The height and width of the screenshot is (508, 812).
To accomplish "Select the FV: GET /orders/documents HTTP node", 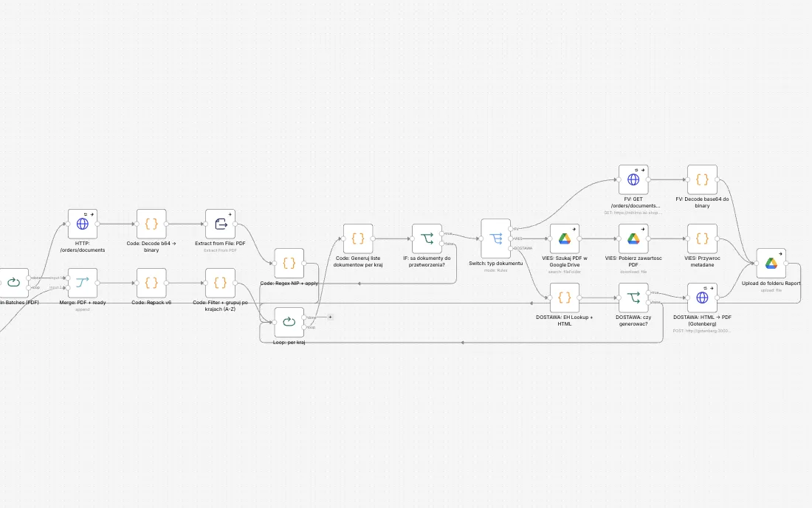I will pos(633,179).
